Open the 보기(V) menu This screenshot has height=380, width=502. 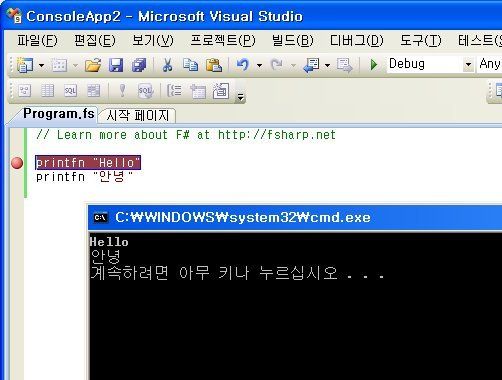(153, 41)
